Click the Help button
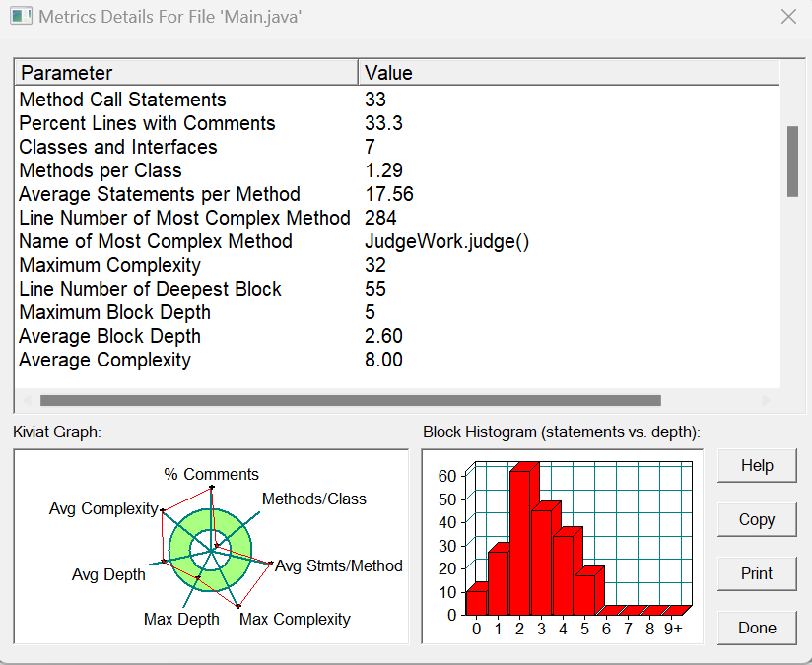Image resolution: width=812 pixels, height=665 pixels. (757, 466)
